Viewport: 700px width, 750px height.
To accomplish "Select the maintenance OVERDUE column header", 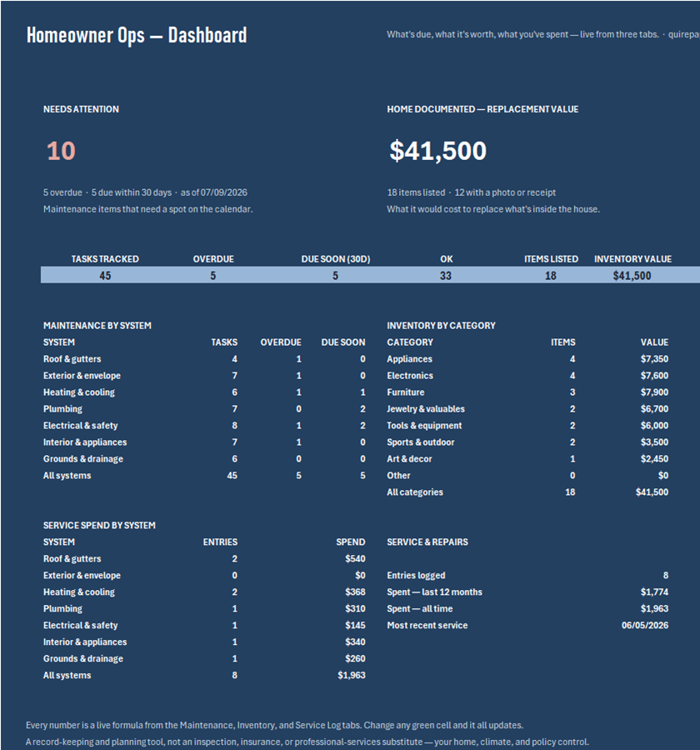I will pyautogui.click(x=281, y=342).
